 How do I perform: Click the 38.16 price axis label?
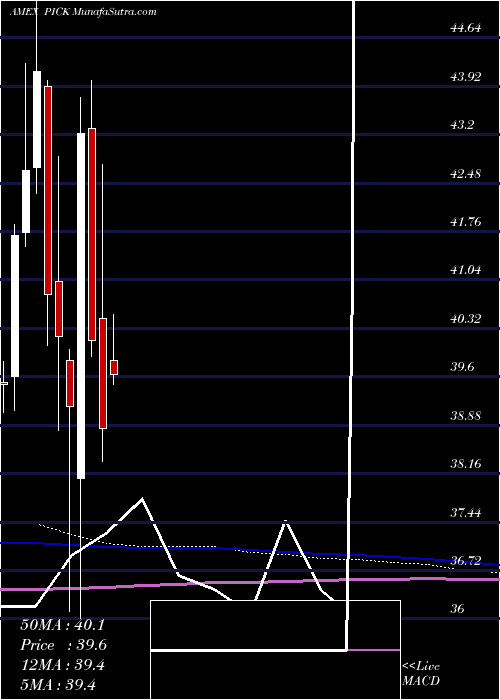(x=466, y=464)
